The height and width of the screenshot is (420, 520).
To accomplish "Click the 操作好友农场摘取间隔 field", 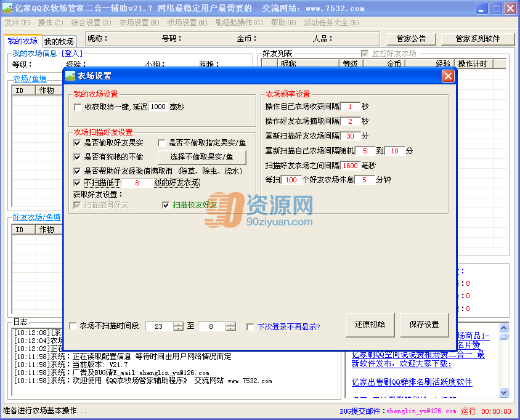I will pos(350,121).
